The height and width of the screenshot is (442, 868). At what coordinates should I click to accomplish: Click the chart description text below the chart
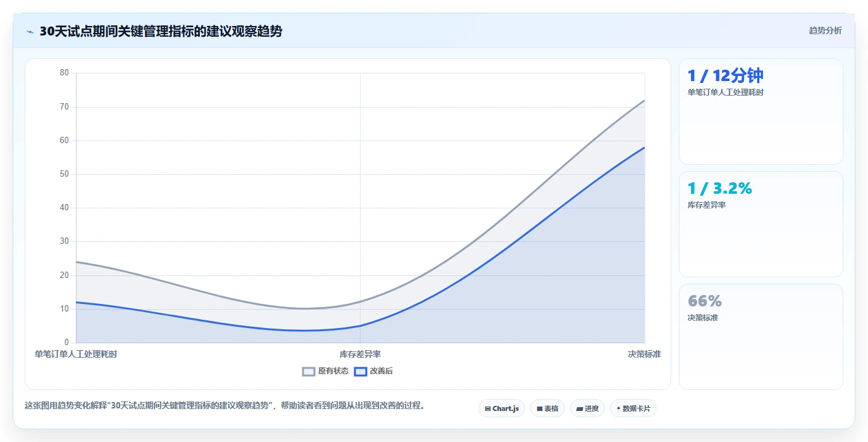pyautogui.click(x=225, y=406)
